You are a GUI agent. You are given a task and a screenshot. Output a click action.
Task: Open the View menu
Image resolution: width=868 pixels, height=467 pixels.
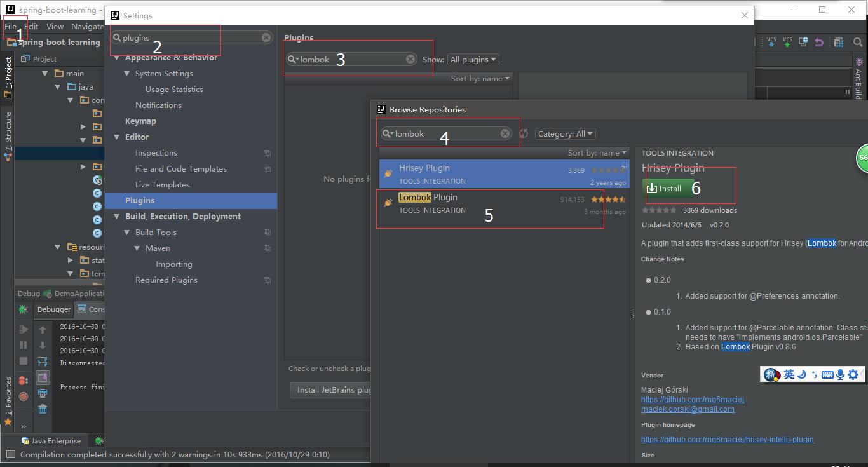[55, 26]
